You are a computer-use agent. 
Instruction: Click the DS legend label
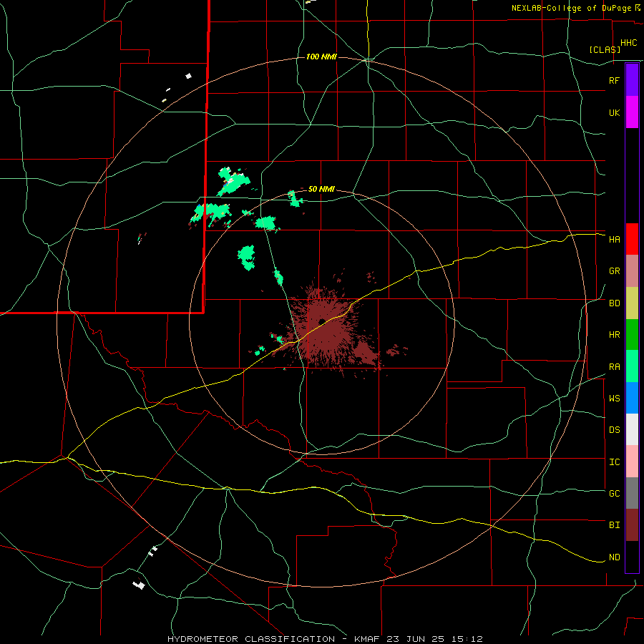tap(615, 430)
